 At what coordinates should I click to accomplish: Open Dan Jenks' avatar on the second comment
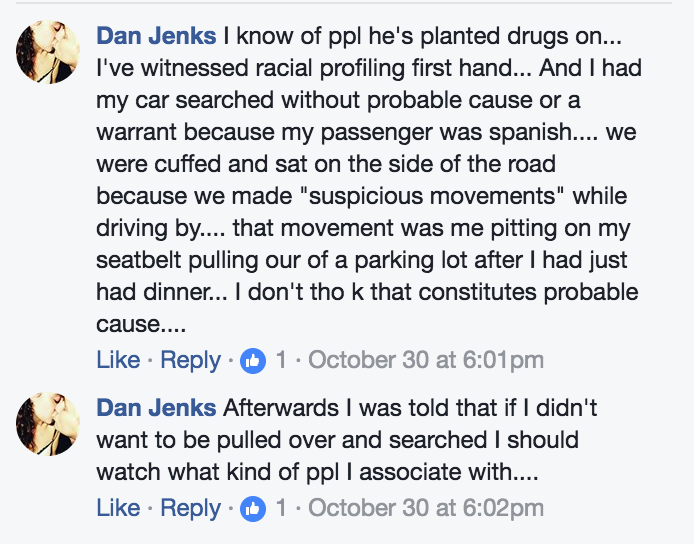click(x=48, y=422)
